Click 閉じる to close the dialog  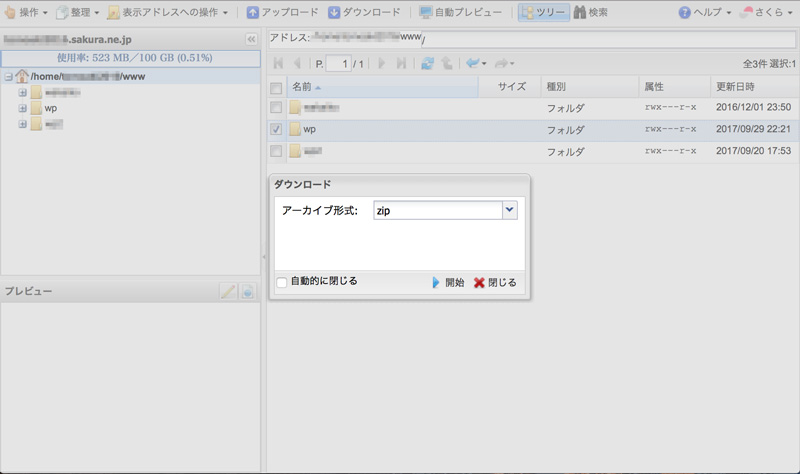click(495, 282)
